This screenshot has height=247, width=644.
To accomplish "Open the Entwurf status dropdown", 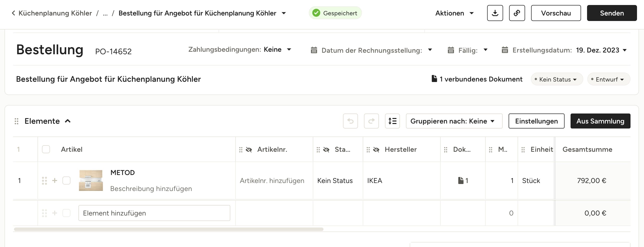I will coord(609,79).
